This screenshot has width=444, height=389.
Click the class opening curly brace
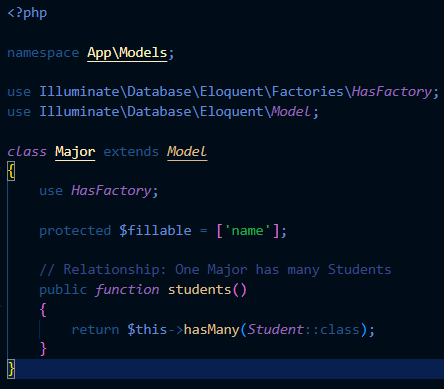pos(11,172)
